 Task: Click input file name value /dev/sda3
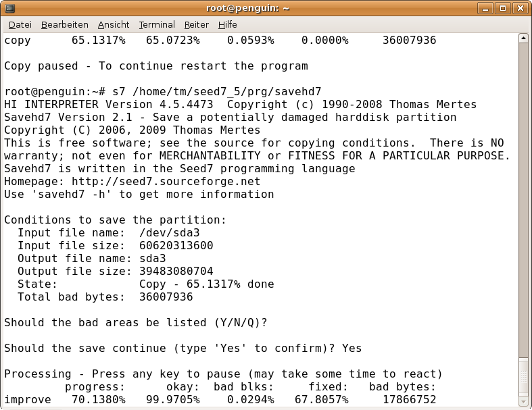(169, 233)
